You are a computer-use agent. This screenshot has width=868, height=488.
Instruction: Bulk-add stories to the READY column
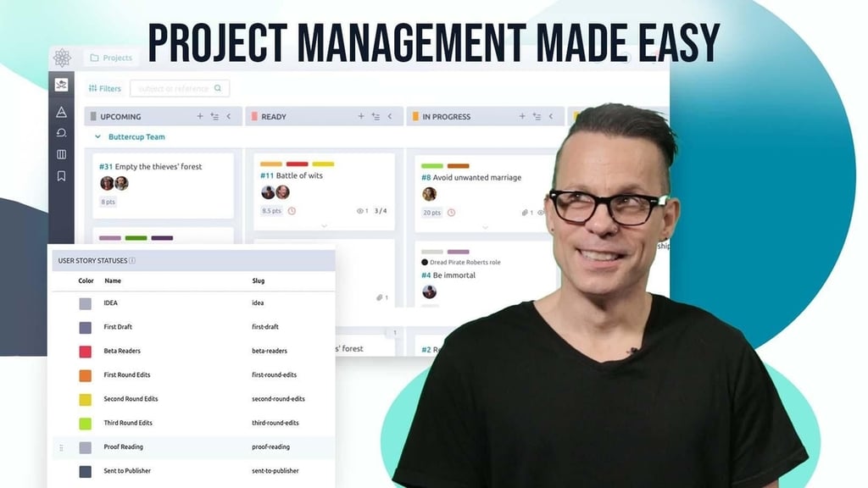(x=376, y=116)
